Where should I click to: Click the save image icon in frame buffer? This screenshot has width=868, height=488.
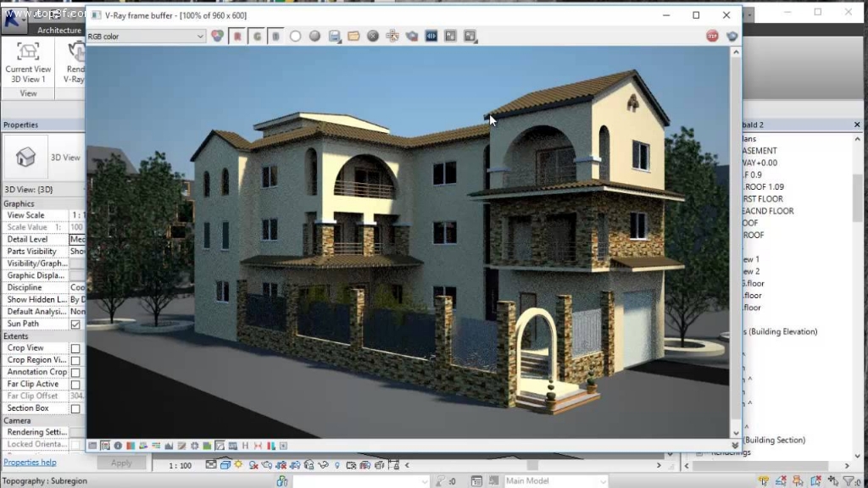[x=335, y=36]
